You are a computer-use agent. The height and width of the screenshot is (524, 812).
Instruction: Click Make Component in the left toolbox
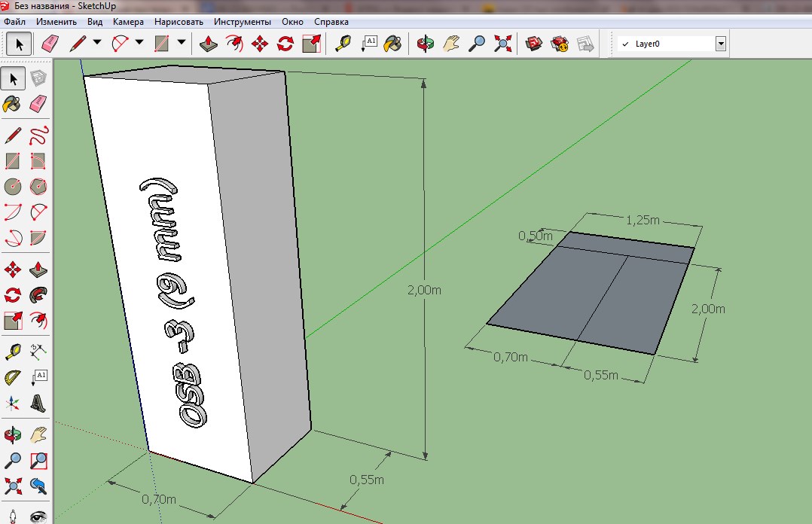[38, 79]
